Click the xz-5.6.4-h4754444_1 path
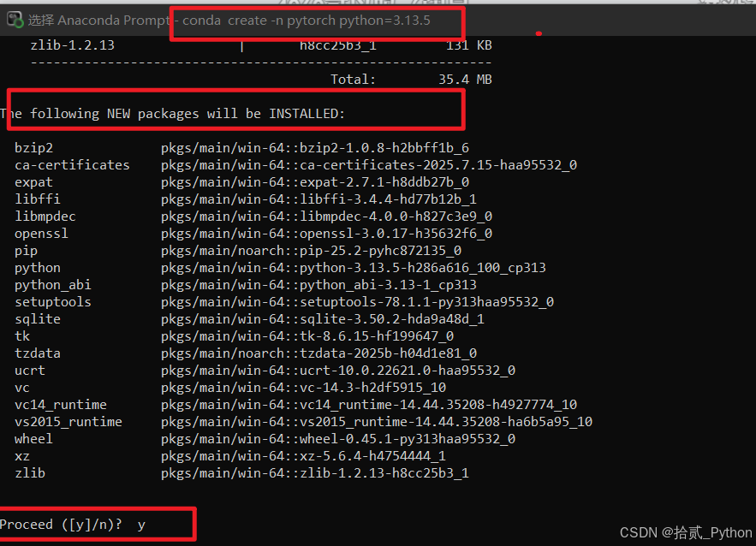 303,456
